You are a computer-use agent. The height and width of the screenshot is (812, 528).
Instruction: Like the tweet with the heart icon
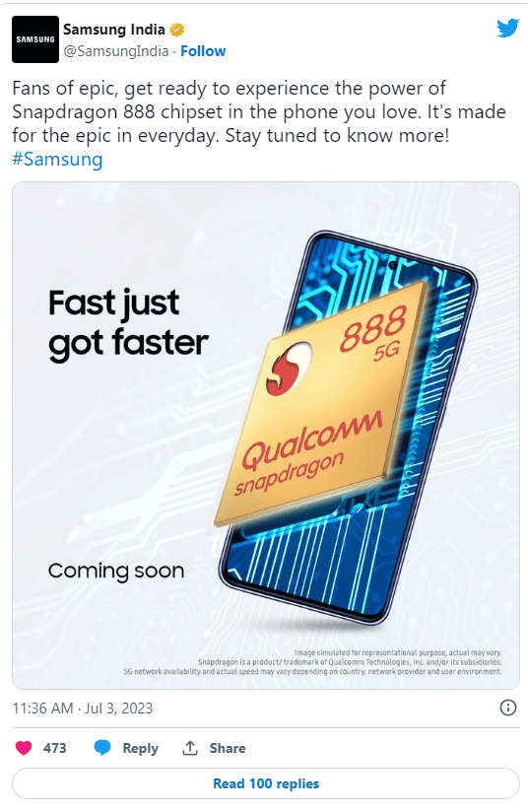pos(24,748)
